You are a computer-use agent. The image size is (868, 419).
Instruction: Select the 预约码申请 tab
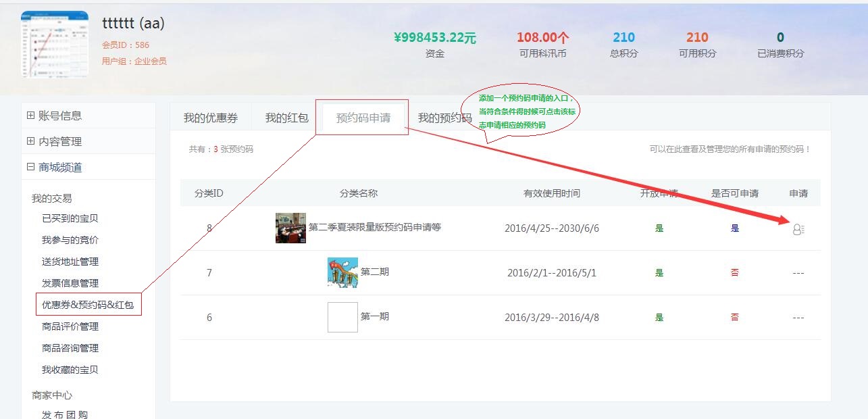tap(363, 118)
